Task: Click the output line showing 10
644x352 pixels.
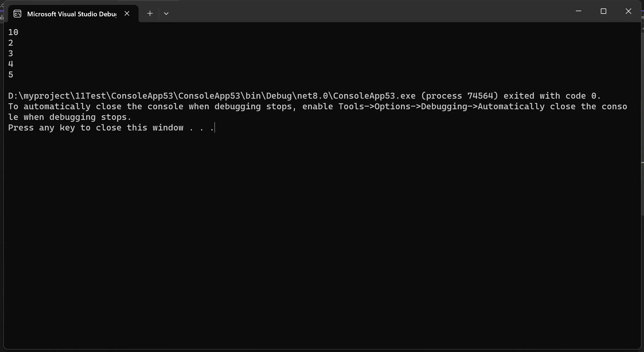Action: [13, 32]
